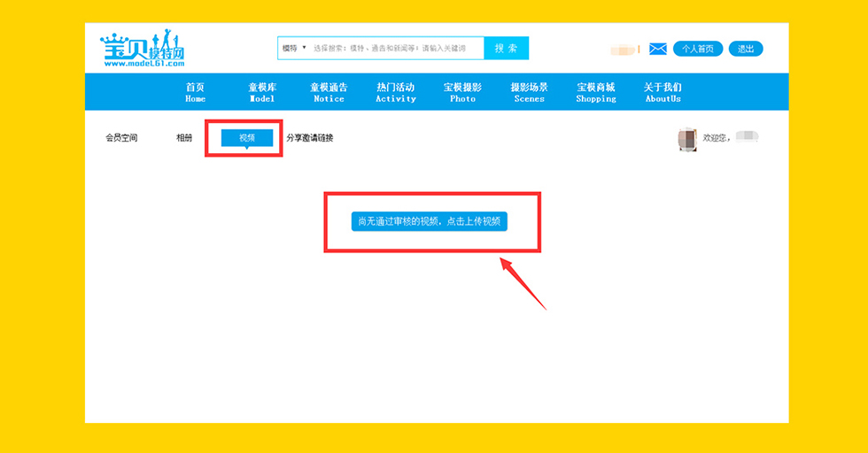Viewport: 868px width, 453px height.
Task: Expand the 模特 search category dropdown
Action: (x=293, y=48)
